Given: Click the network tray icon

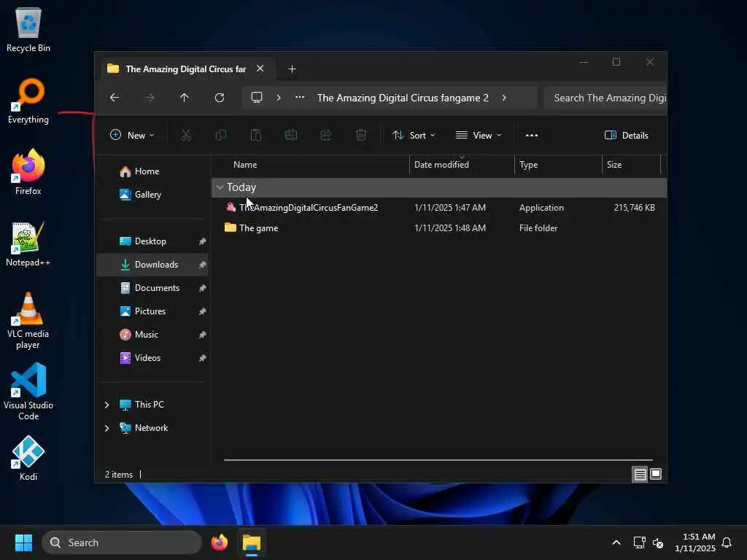Looking at the screenshot, I should point(639,542).
